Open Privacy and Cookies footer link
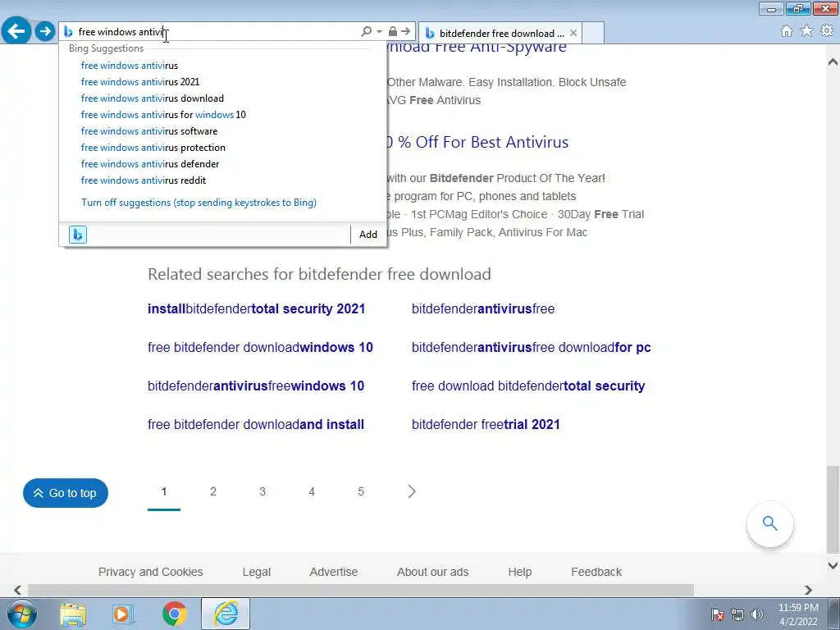The width and height of the screenshot is (840, 630). coord(151,572)
